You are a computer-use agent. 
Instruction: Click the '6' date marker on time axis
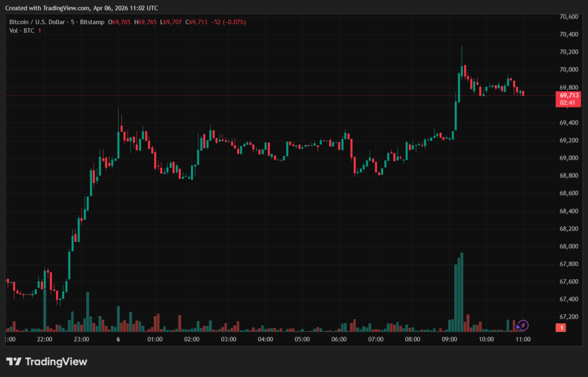pos(118,339)
